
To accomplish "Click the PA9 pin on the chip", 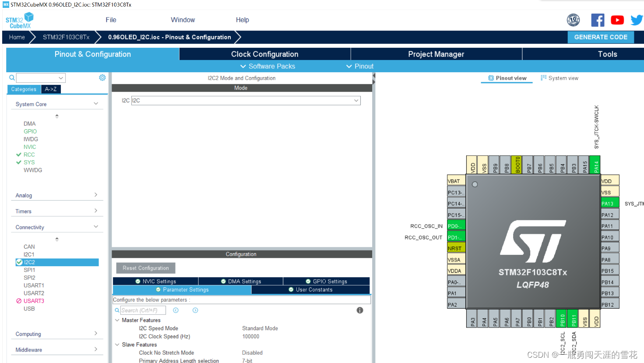I will [x=610, y=248].
